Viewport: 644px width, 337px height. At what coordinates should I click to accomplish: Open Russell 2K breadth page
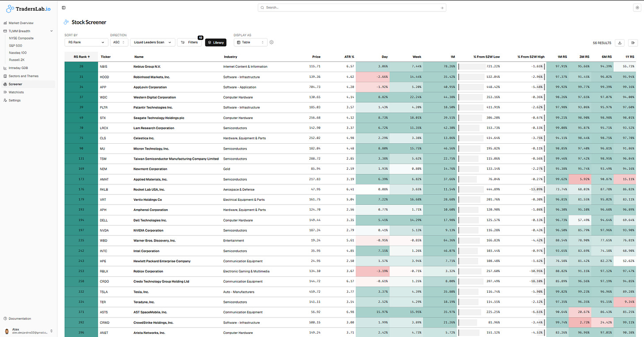17,59
